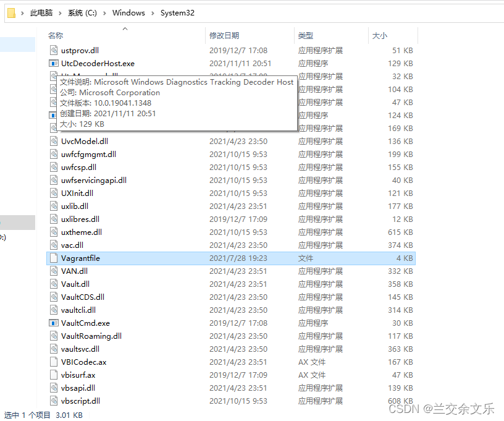Click the uxtheme.dll file icon
Screen dimensions: 504x421
pos(54,232)
